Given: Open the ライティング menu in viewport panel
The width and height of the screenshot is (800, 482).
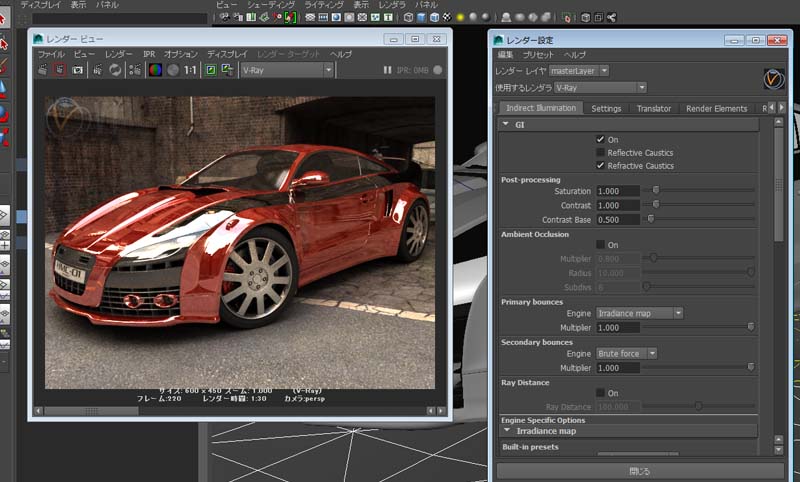Looking at the screenshot, I should tap(323, 5).
